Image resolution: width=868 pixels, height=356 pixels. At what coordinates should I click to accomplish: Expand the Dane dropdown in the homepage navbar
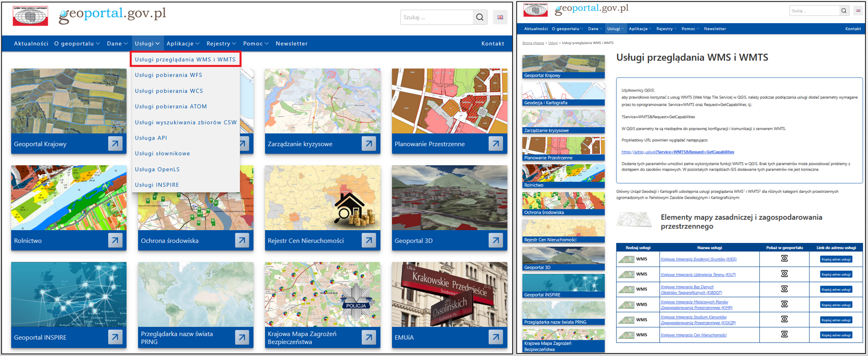pos(117,44)
